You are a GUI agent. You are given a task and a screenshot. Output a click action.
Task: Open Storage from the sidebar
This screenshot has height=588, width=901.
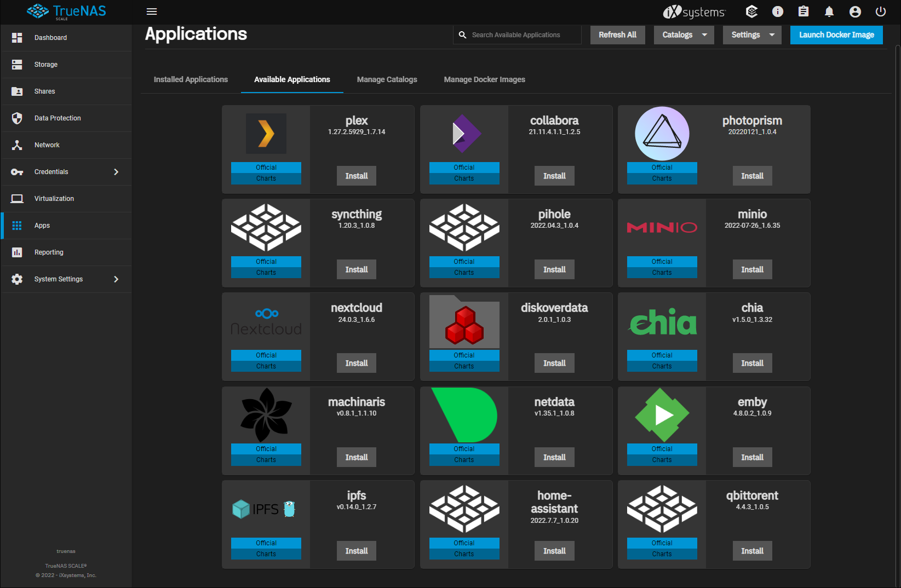pyautogui.click(x=46, y=65)
